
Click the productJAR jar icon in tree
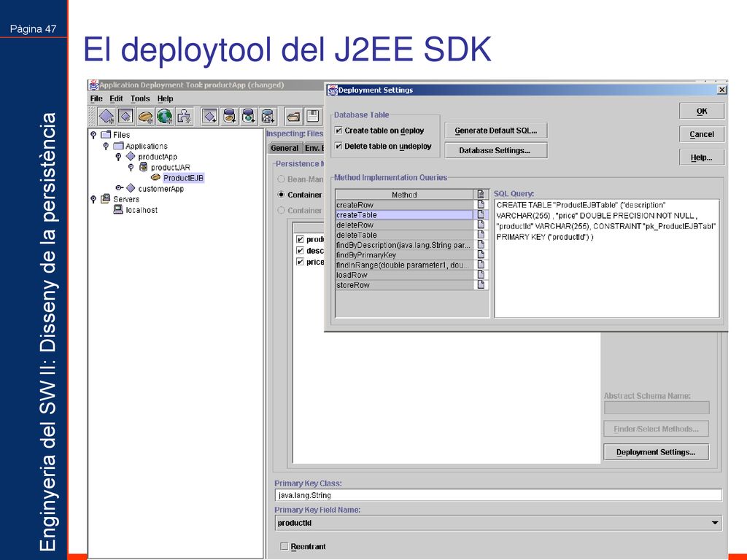pyautogui.click(x=144, y=167)
